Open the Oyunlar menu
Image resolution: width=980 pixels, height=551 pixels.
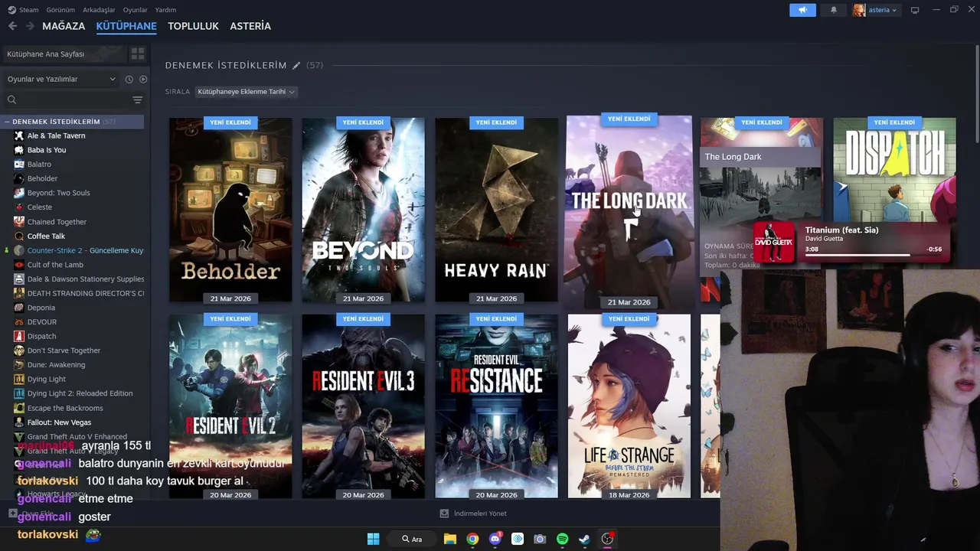[x=135, y=10]
